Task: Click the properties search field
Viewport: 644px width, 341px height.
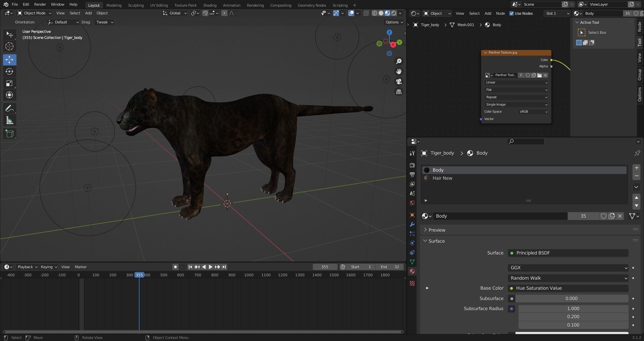Action: coord(526,141)
